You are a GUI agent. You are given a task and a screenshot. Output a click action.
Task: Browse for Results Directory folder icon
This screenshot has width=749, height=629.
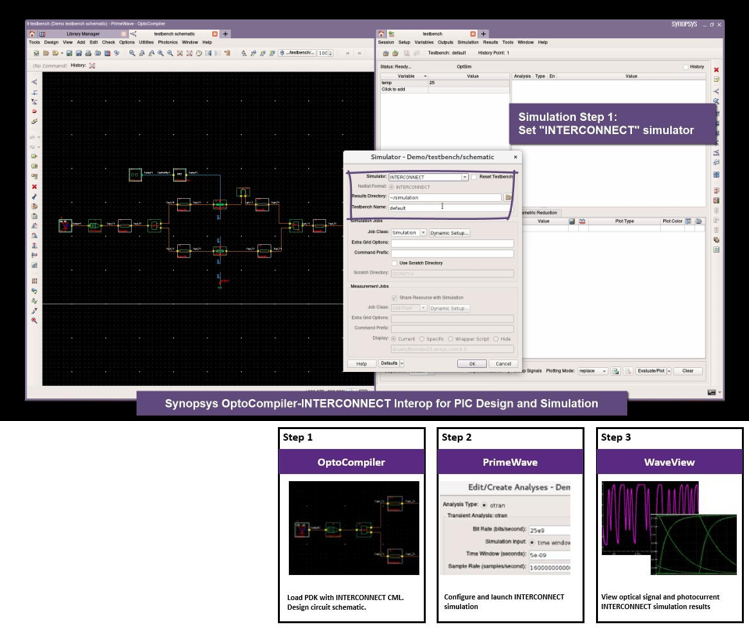(508, 197)
